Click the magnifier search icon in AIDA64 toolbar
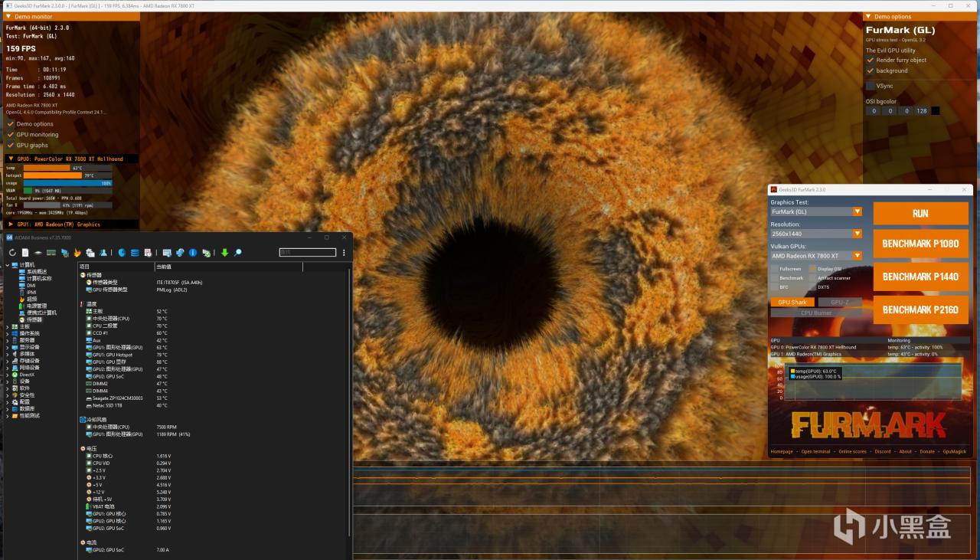This screenshot has width=980, height=560. coord(238,253)
